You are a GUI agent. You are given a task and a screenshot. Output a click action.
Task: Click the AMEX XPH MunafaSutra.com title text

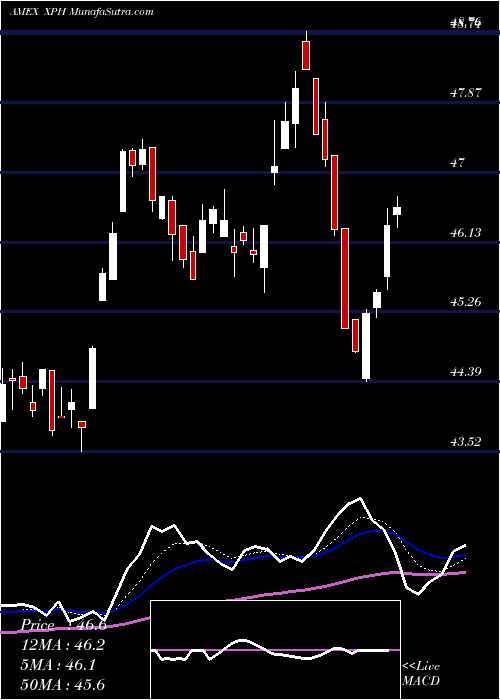click(81, 12)
